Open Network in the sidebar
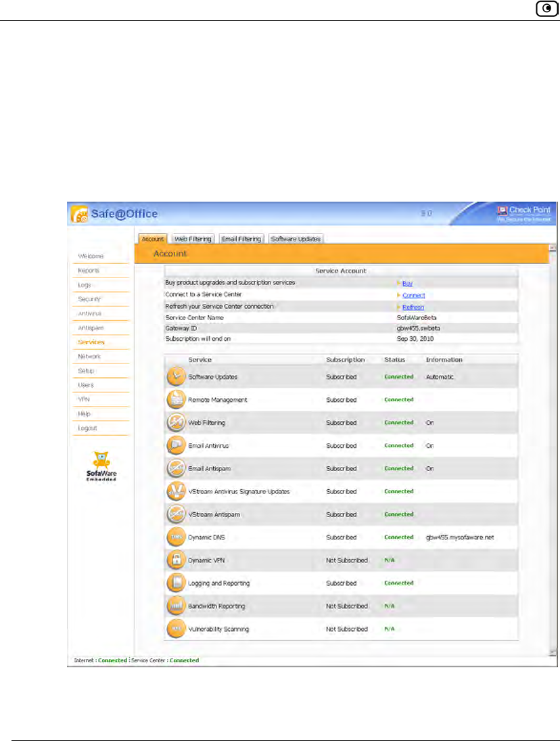The height and width of the screenshot is (741, 560). point(89,357)
